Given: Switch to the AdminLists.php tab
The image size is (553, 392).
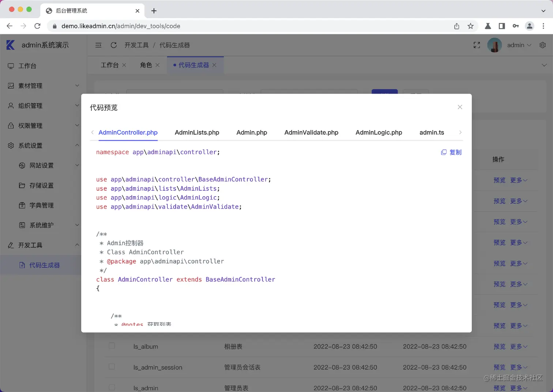Looking at the screenshot, I should [x=197, y=132].
